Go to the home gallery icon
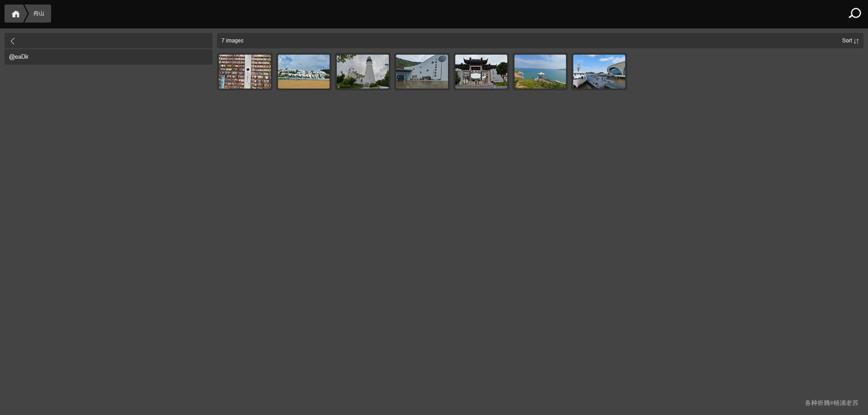Viewport: 868px width, 415px height. click(x=15, y=14)
